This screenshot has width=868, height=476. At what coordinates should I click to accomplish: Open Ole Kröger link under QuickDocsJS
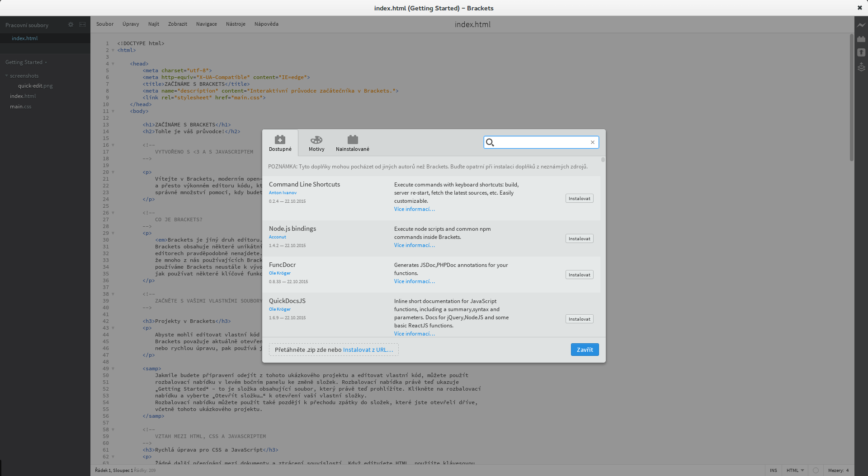[x=279, y=309]
